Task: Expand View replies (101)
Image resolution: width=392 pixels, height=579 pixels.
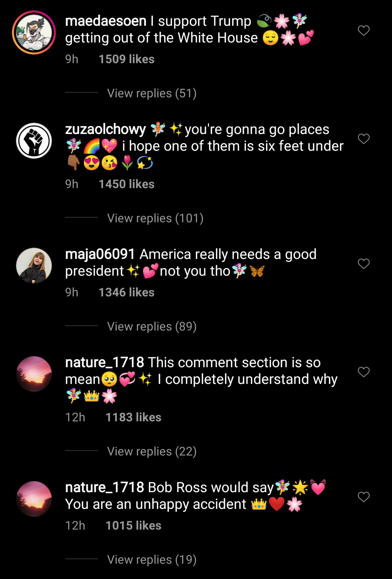Action: [x=155, y=218]
